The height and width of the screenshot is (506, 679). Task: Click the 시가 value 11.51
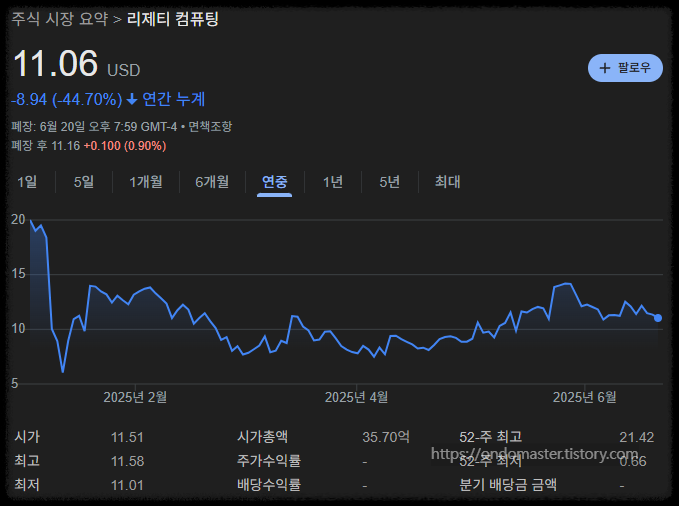(x=127, y=437)
